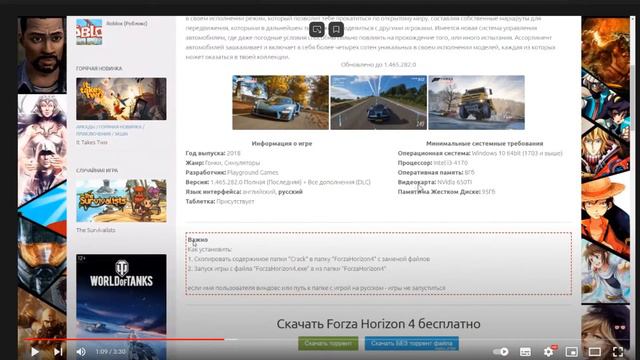Click the visual search overlay icon
Viewport: 640px width, 360px height.
click(317, 29)
